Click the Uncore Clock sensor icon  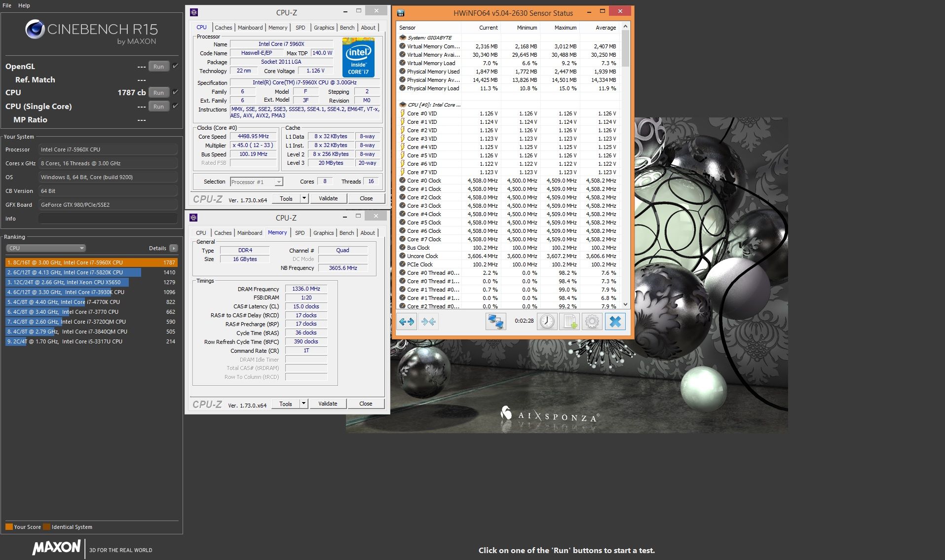coord(402,256)
